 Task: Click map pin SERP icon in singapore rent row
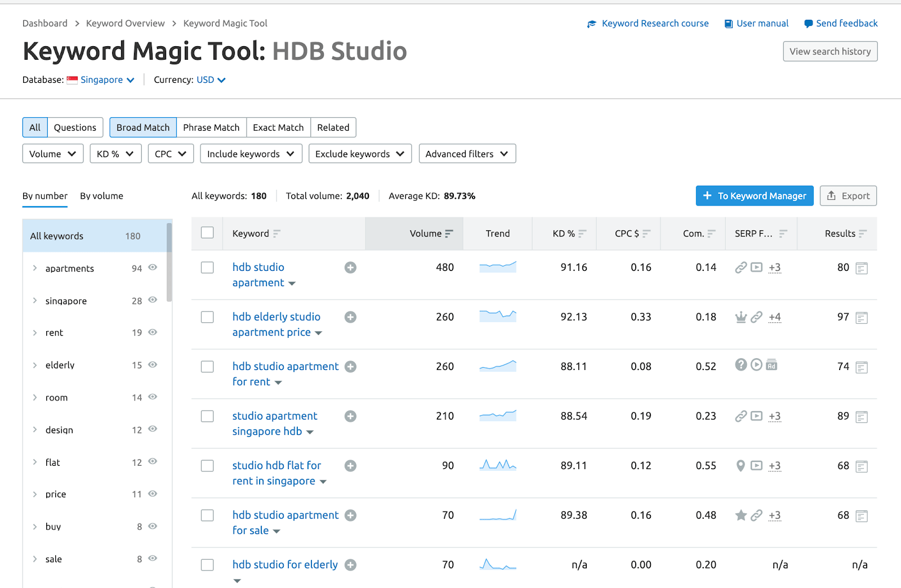click(741, 466)
